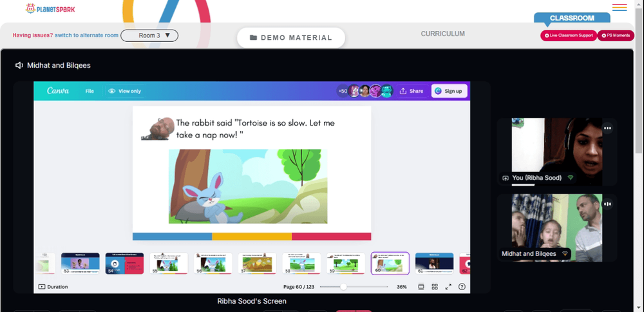Click Ribha Sood's webcam video tile
644x312 pixels.
(x=557, y=151)
